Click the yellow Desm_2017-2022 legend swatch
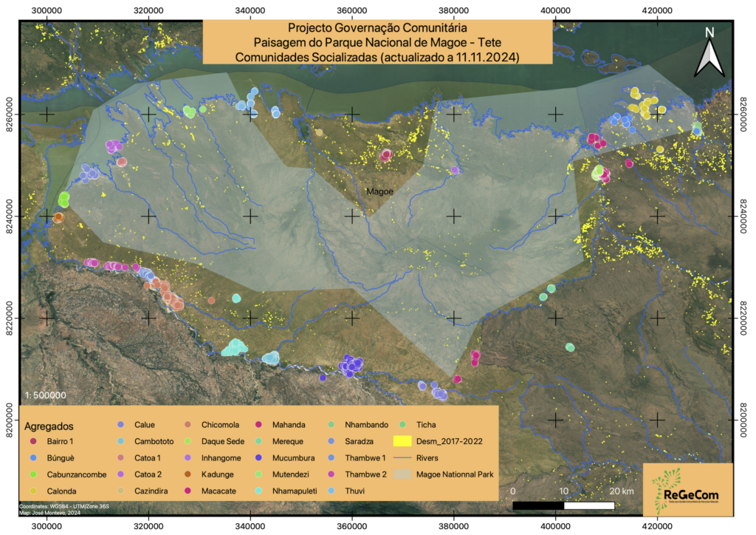Viewport: 756px width, 535px height. [402, 441]
